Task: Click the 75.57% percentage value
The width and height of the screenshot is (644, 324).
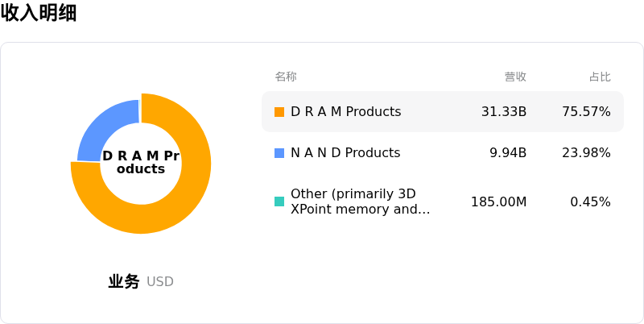Action: (x=587, y=112)
